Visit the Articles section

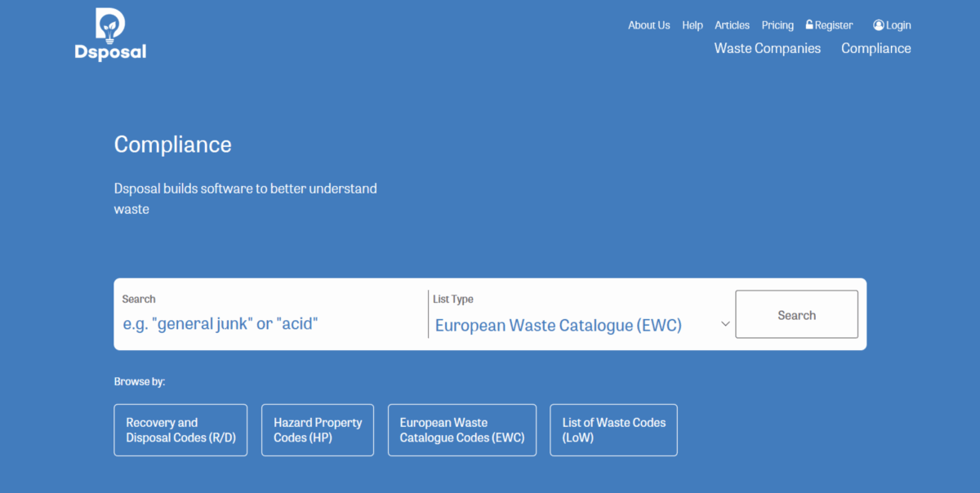pos(732,25)
